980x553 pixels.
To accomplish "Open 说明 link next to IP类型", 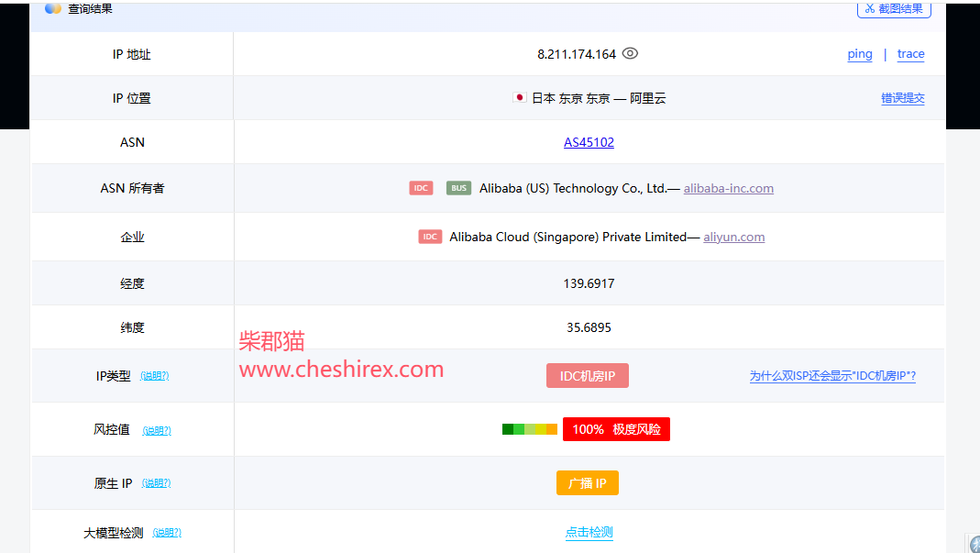I will (x=154, y=376).
